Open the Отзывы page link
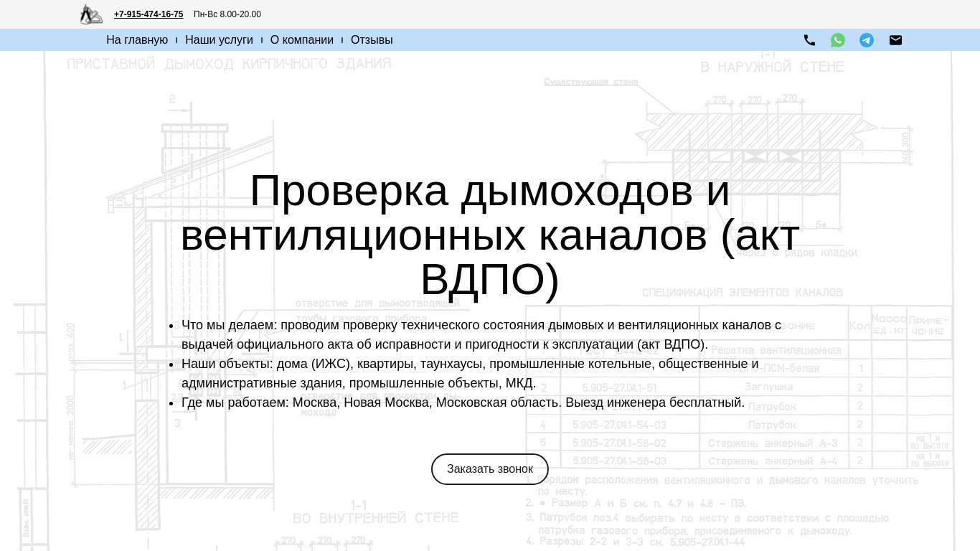 [x=372, y=40]
